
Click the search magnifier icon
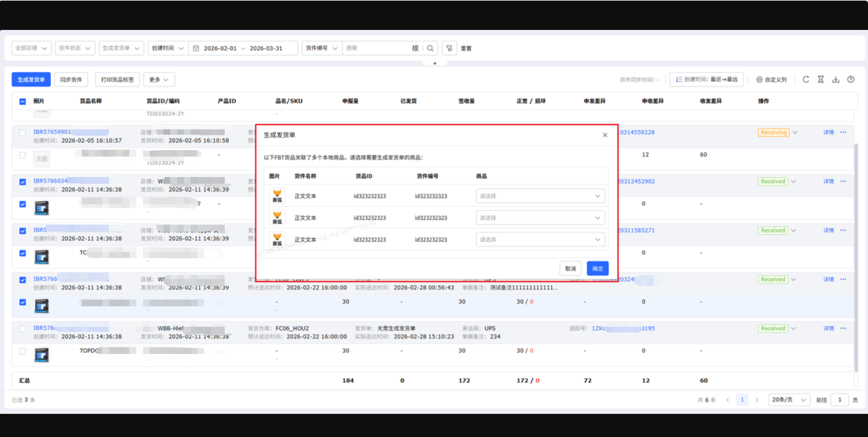430,48
